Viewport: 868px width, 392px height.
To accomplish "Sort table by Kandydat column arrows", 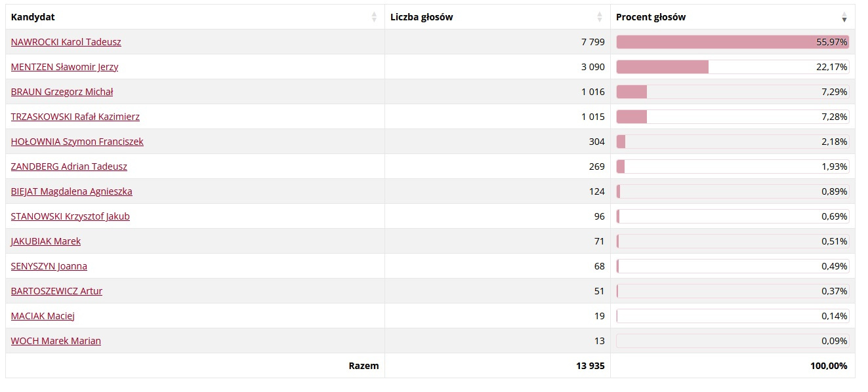I will click(x=374, y=17).
